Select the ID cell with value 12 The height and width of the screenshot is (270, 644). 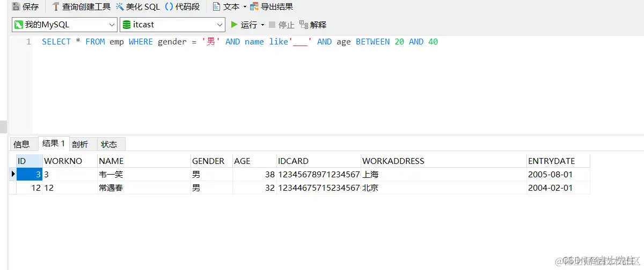pos(30,187)
